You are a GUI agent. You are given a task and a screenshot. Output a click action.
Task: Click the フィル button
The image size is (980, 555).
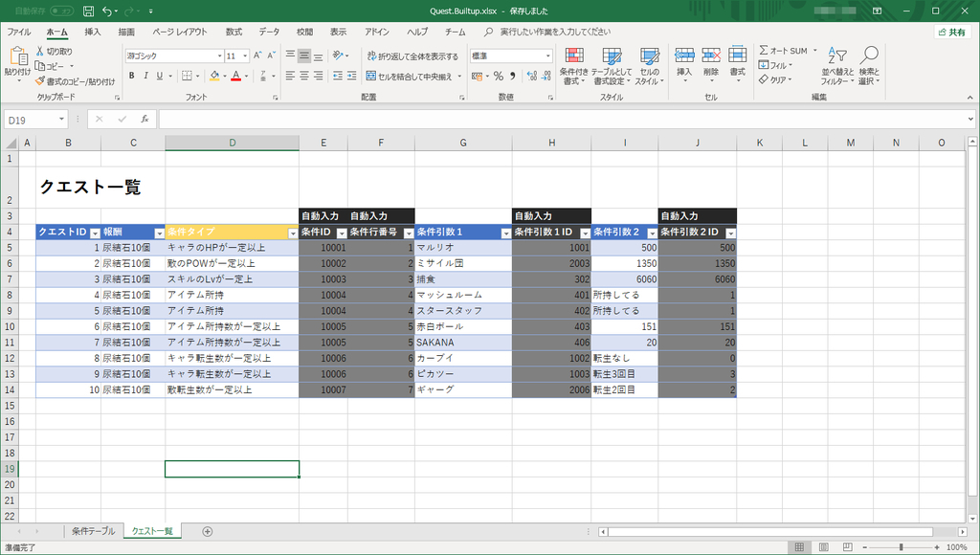[x=775, y=65]
